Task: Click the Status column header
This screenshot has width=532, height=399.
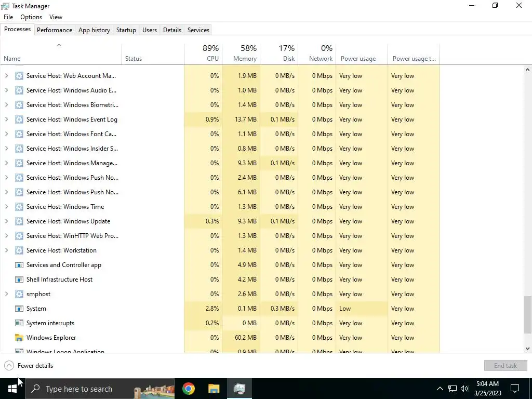Action: pos(153,54)
